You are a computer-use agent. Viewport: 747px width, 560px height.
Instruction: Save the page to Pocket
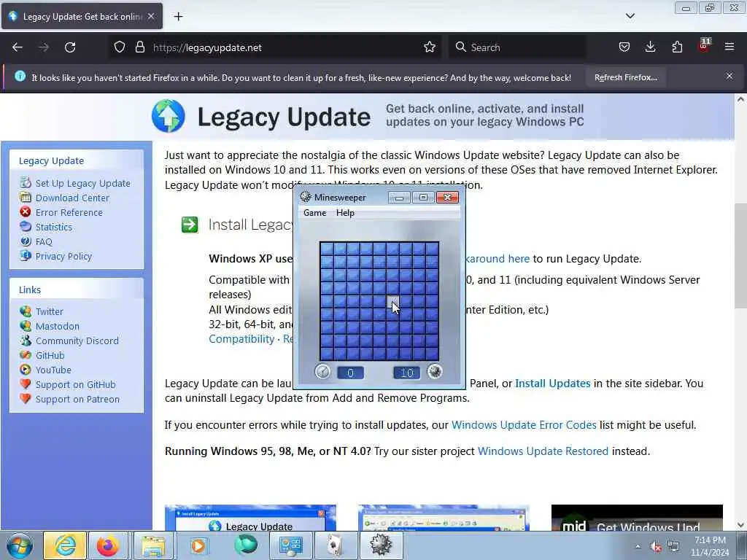click(x=624, y=47)
